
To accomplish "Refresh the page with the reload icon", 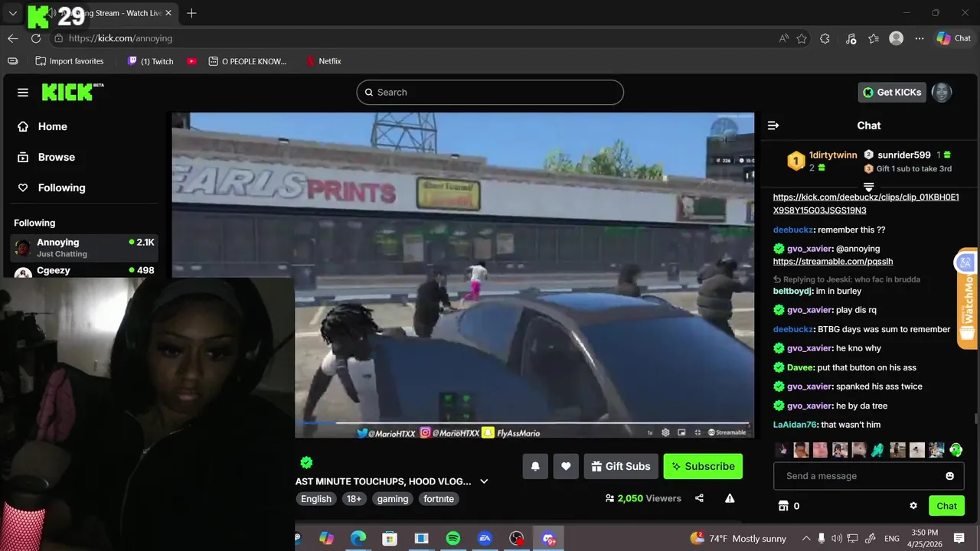I will [x=36, y=38].
